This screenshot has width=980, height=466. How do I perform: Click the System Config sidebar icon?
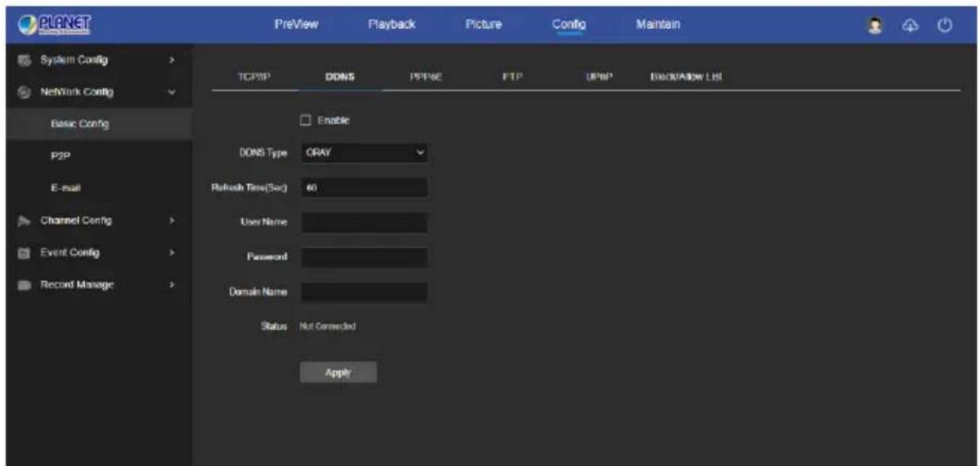[x=22, y=60]
